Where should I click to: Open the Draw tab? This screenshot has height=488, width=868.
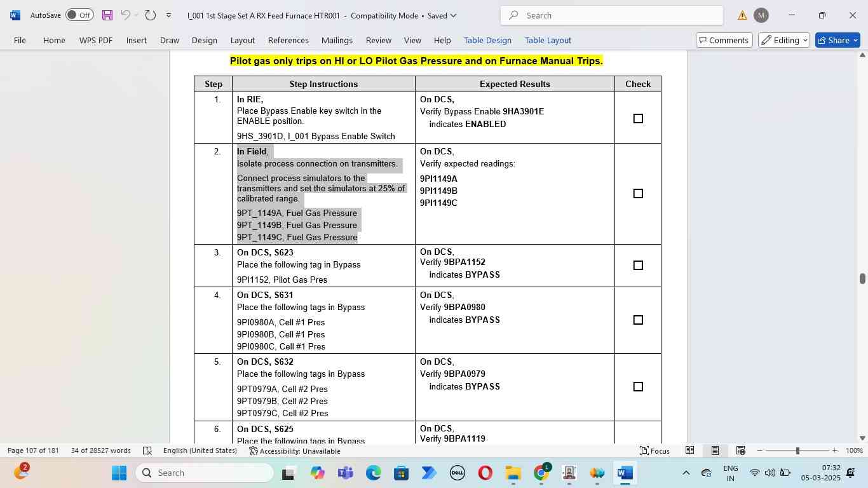coord(170,40)
